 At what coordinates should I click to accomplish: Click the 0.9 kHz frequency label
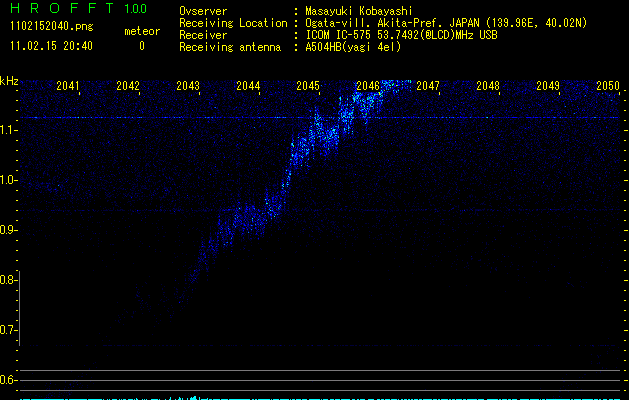[8, 230]
